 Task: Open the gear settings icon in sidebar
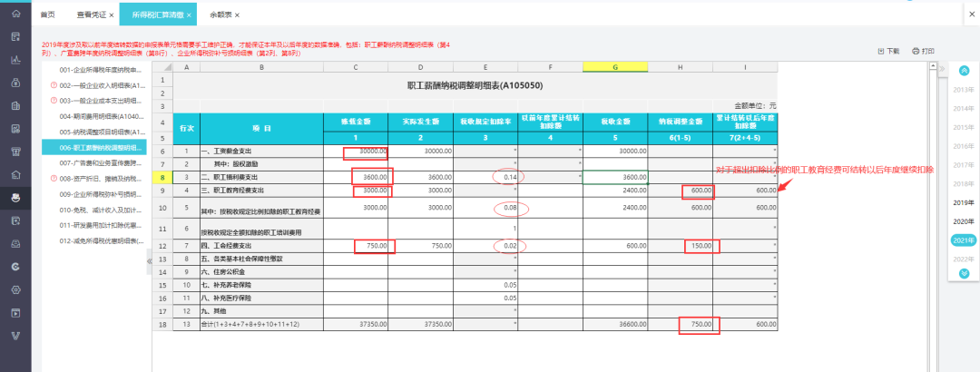[x=15, y=289]
